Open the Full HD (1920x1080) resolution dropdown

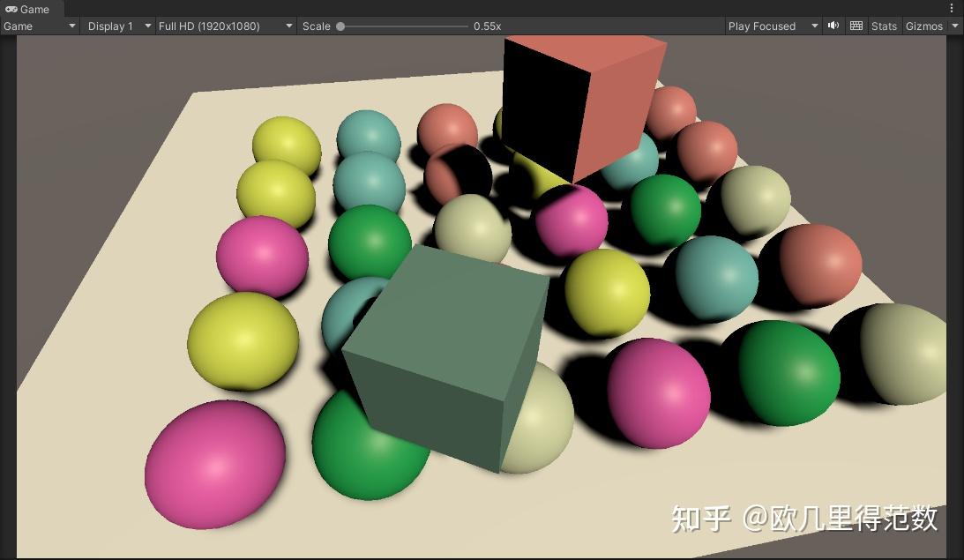click(x=220, y=26)
